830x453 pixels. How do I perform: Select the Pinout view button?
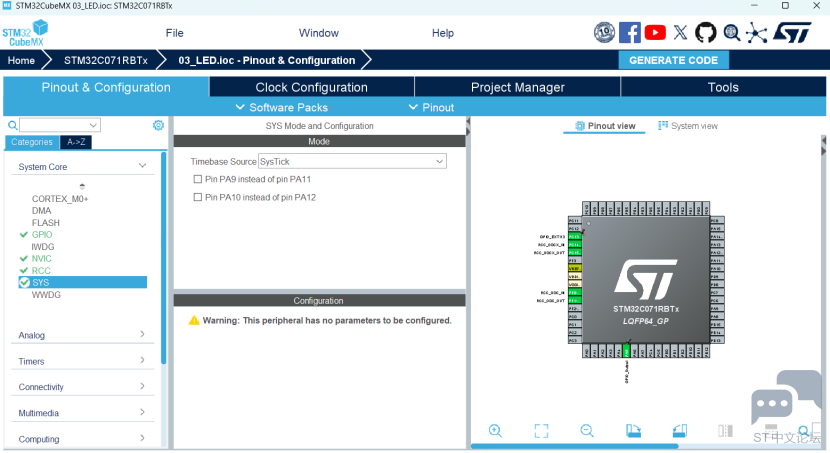pos(605,126)
